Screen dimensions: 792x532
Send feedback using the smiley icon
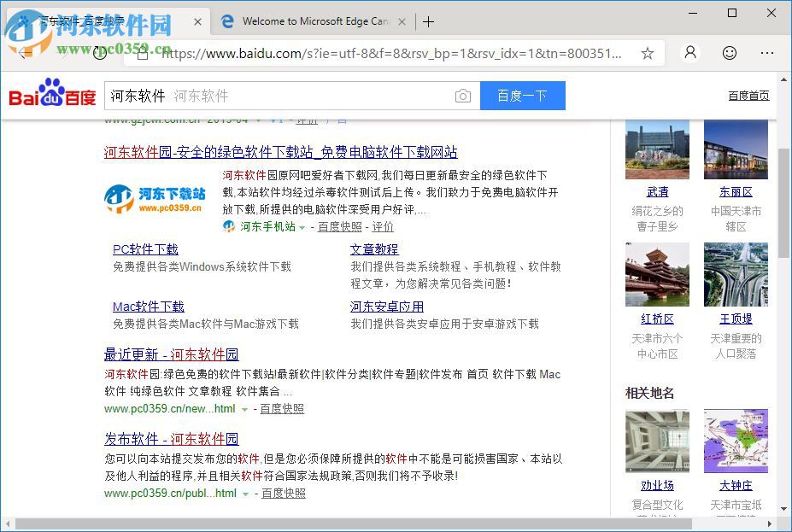point(729,53)
